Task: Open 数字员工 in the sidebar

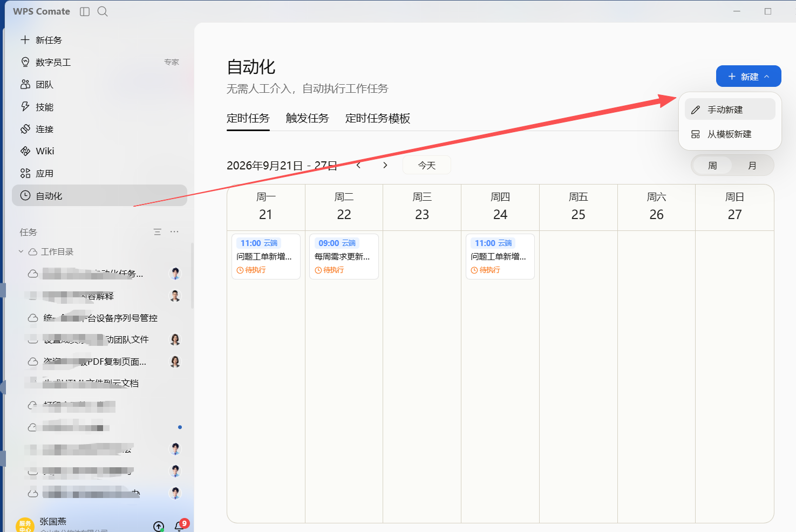Action: coord(99,62)
